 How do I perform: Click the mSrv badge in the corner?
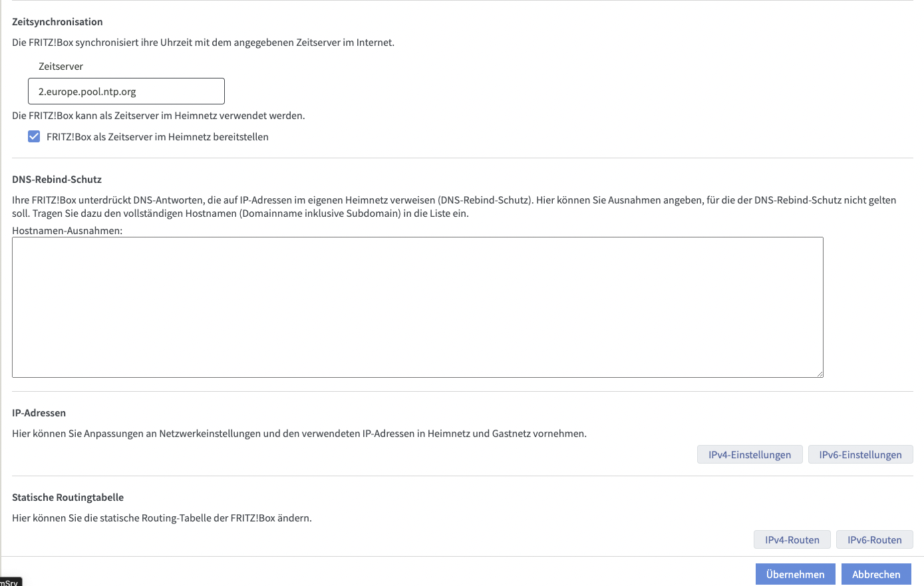point(9,581)
